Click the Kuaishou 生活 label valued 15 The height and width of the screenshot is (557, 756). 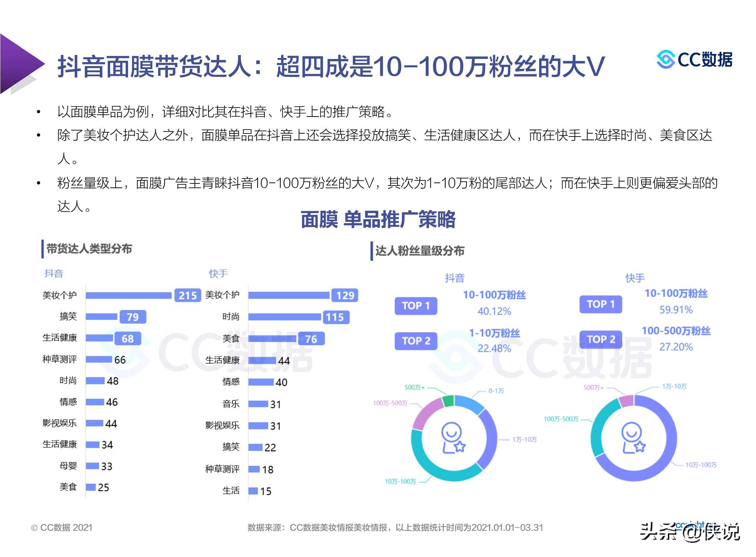tap(231, 490)
